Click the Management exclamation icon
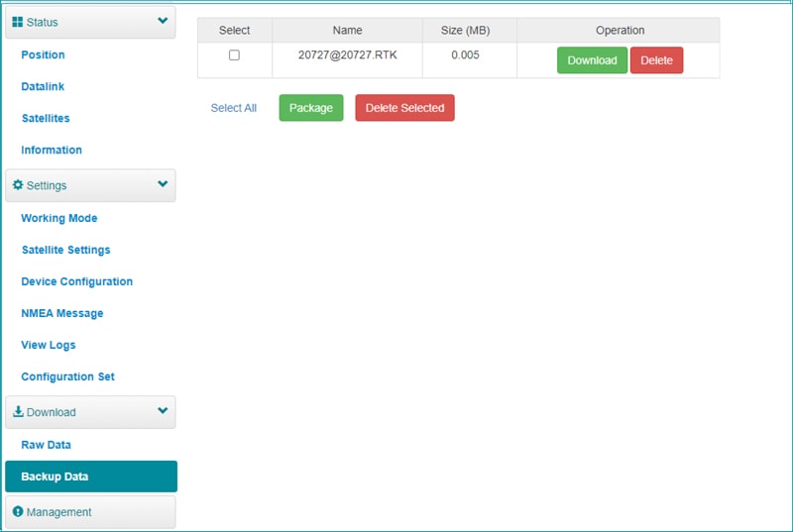 pyautogui.click(x=18, y=512)
